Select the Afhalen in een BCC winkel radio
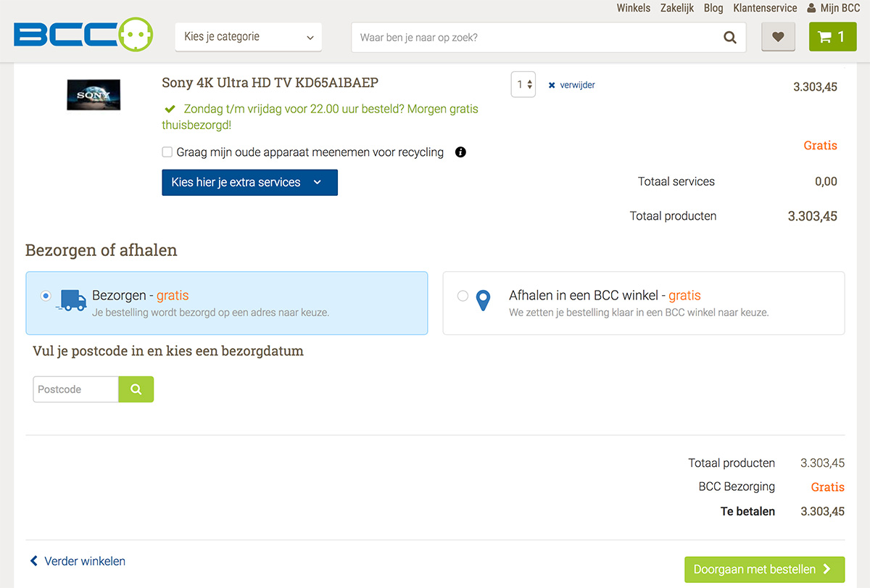 tap(463, 296)
